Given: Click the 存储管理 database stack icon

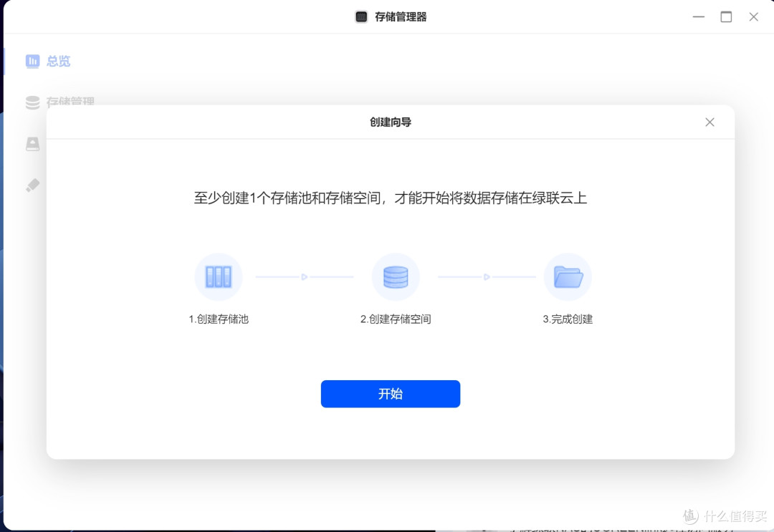Looking at the screenshot, I should [x=32, y=102].
